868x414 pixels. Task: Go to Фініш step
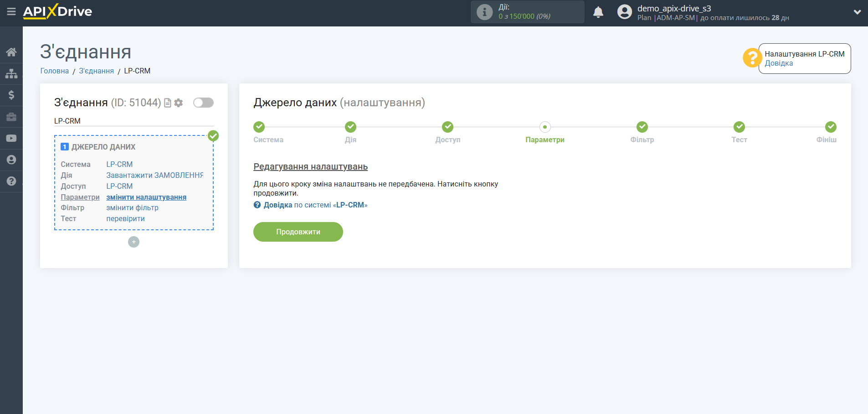coord(831,127)
